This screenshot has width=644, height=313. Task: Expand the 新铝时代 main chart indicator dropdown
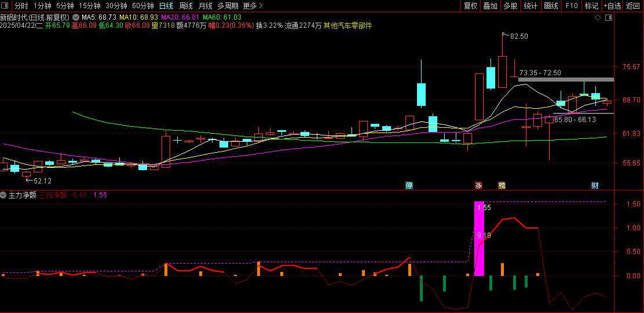point(76,17)
